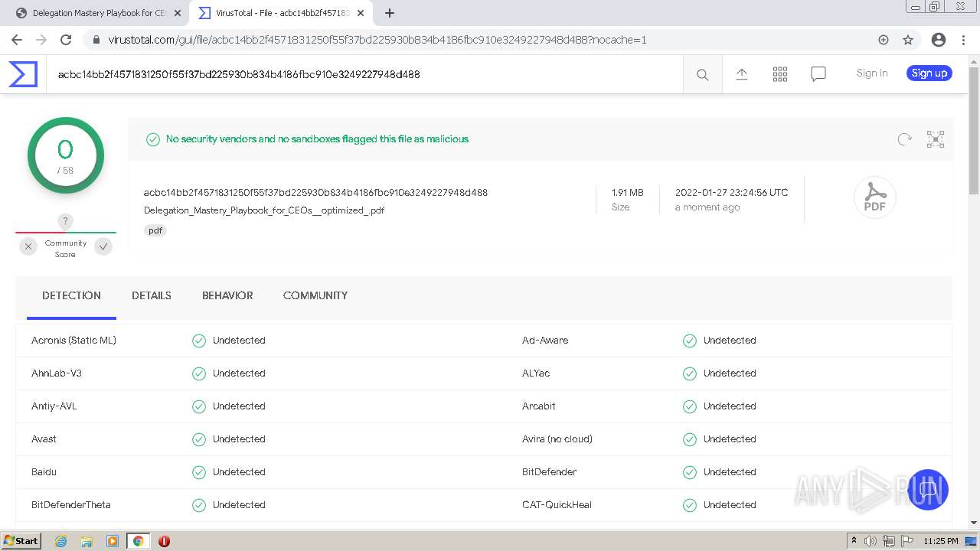
Task: Open the BEHAVIOR tab
Action: tap(227, 296)
